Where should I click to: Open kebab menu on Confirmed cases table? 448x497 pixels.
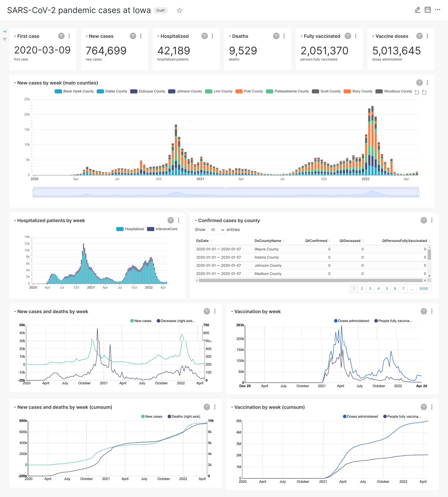(431, 220)
